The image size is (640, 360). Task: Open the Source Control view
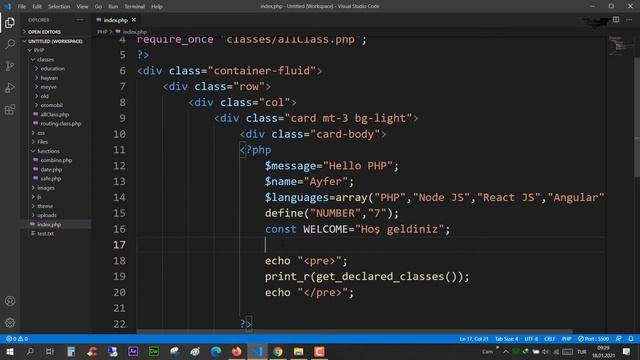tap(10, 66)
